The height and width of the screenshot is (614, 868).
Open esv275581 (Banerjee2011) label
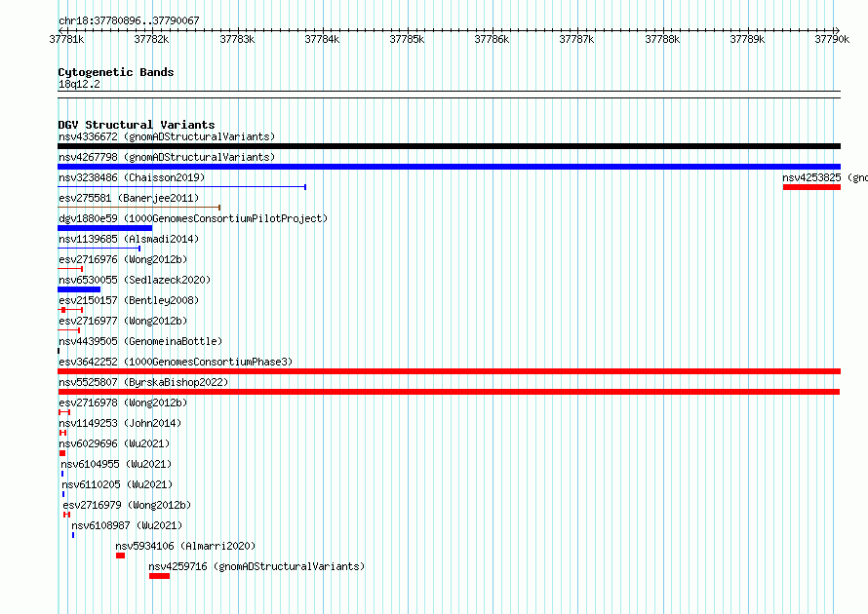click(129, 198)
